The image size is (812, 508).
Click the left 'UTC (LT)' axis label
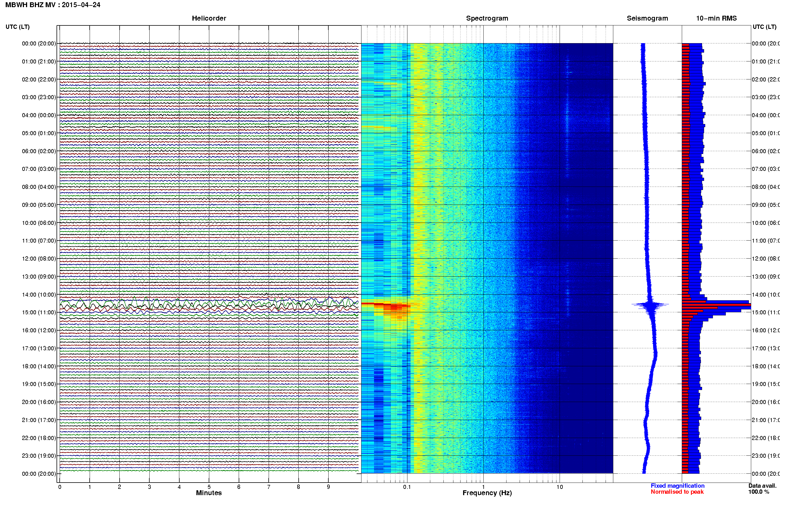(x=17, y=27)
